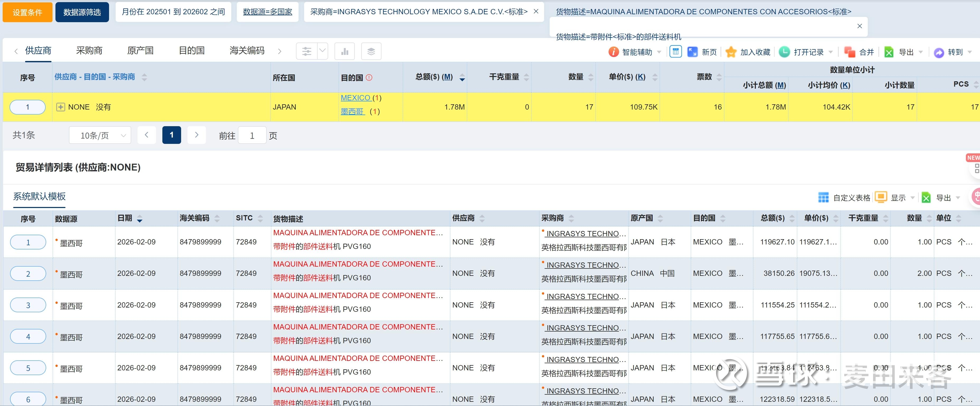Expand the NONE supplier row plus box
Viewport: 980px width, 406px height.
tap(60, 107)
